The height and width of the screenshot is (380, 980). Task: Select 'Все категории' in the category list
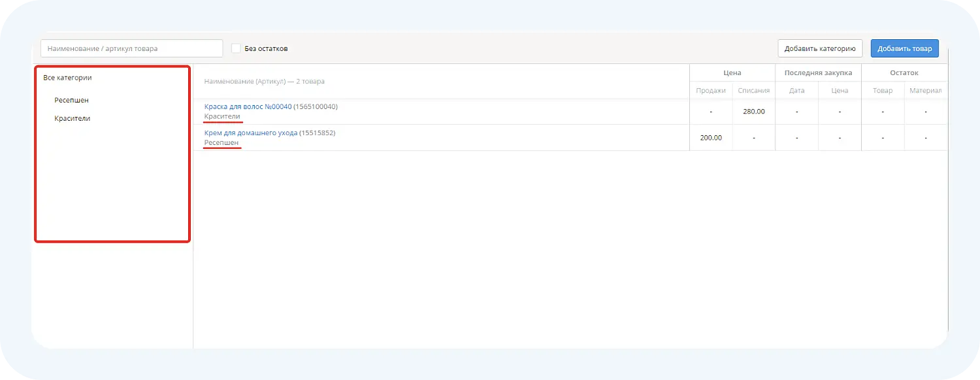(x=67, y=78)
